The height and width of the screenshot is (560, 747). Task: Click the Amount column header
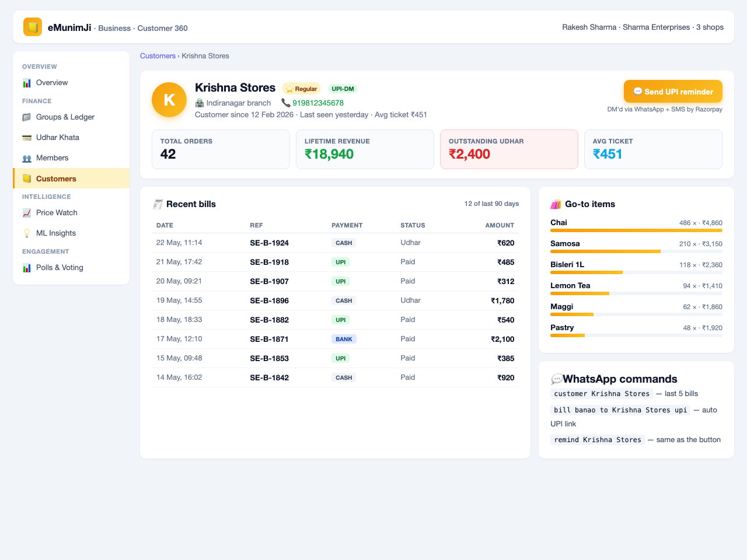500,225
